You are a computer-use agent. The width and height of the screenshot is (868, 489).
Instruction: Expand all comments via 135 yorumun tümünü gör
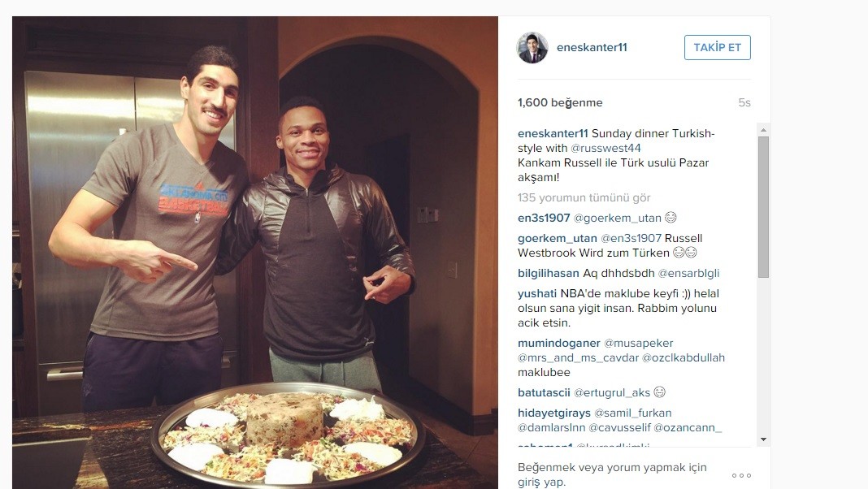pos(584,197)
